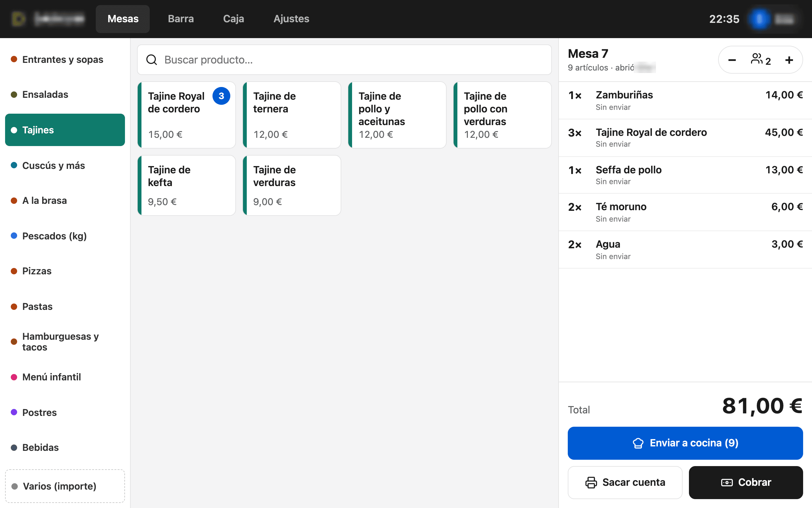Switch to the Mesas tab

point(123,19)
